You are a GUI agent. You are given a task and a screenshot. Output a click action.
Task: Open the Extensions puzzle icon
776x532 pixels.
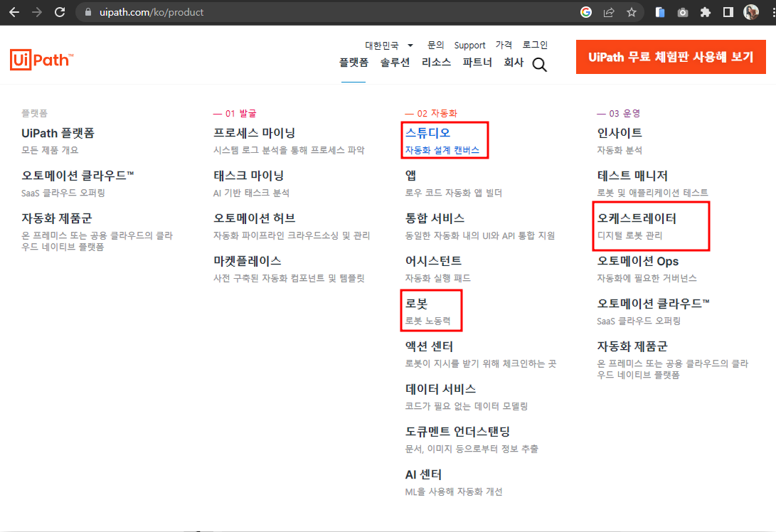click(x=706, y=12)
